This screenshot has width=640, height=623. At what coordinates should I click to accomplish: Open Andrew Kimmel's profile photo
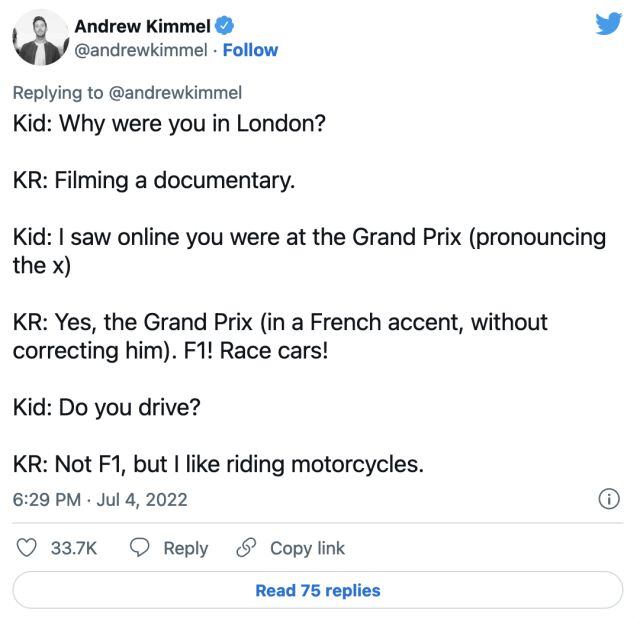41,40
